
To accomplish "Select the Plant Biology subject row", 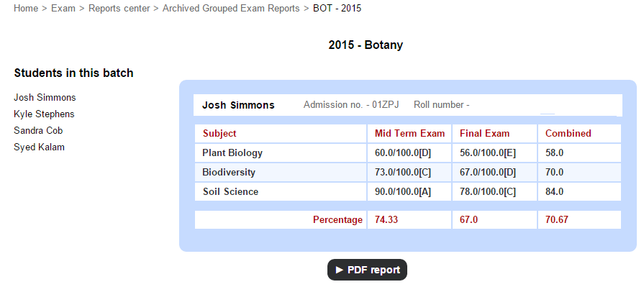I will [408, 153].
